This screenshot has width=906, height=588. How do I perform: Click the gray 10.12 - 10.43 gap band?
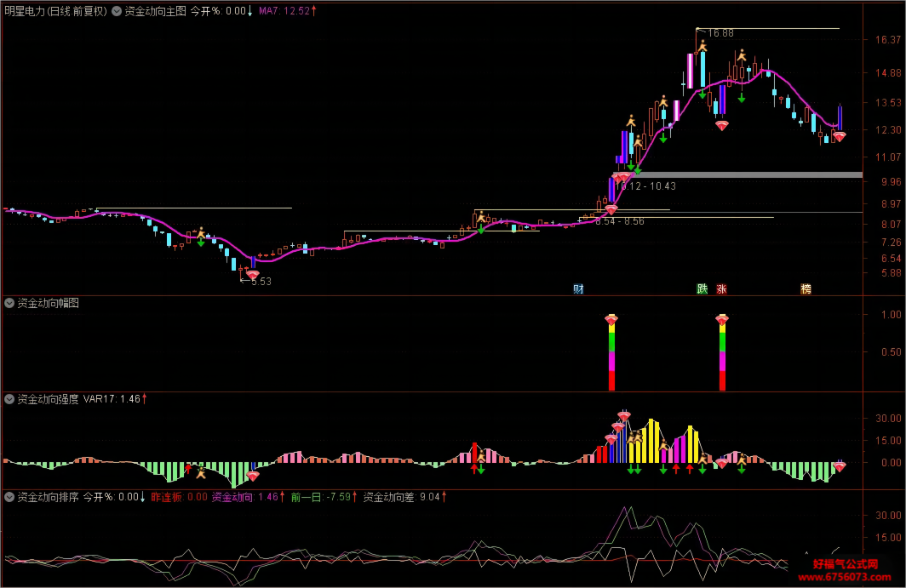pyautogui.click(x=747, y=174)
